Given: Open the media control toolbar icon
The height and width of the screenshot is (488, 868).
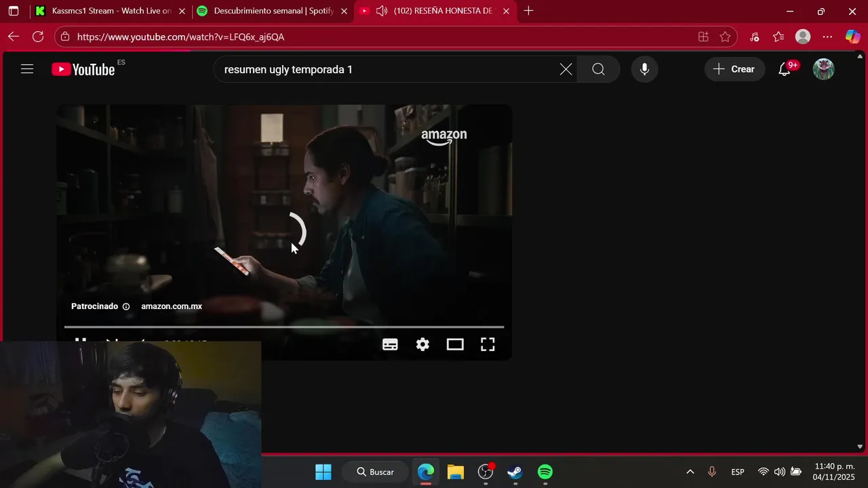Looking at the screenshot, I should (x=754, y=37).
